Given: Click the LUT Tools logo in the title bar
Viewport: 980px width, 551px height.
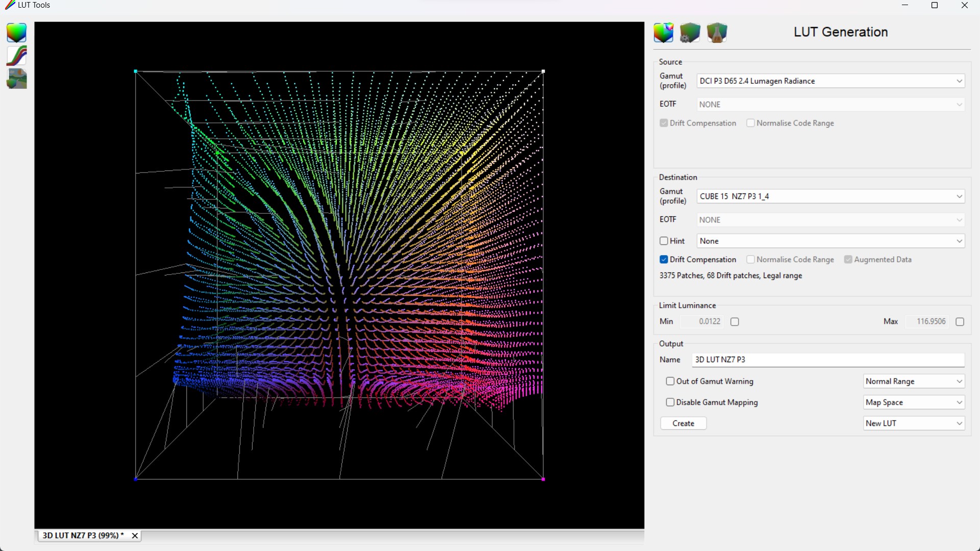Looking at the screenshot, I should tap(10, 5).
